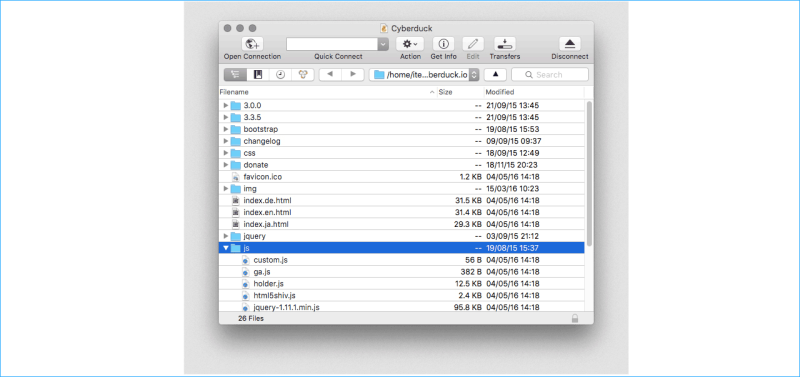Click the holder.js file name
Viewport: 800px width, 377px height.
click(268, 284)
